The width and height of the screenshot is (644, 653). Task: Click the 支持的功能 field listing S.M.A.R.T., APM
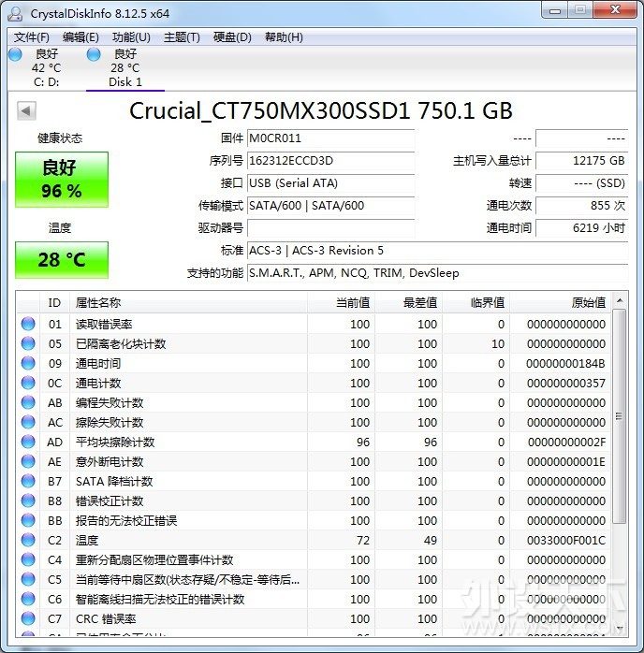pos(437,273)
